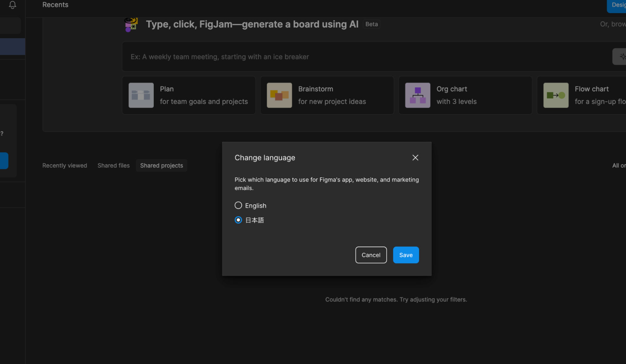Image resolution: width=626 pixels, height=364 pixels.
Task: Click 'Couldn't find any matches' message
Action: (x=396, y=300)
